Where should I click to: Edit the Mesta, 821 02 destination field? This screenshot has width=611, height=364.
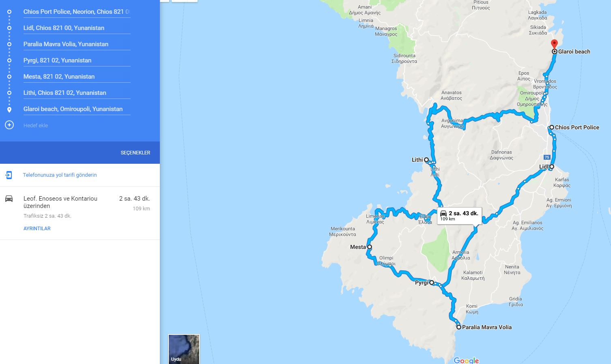coord(77,77)
